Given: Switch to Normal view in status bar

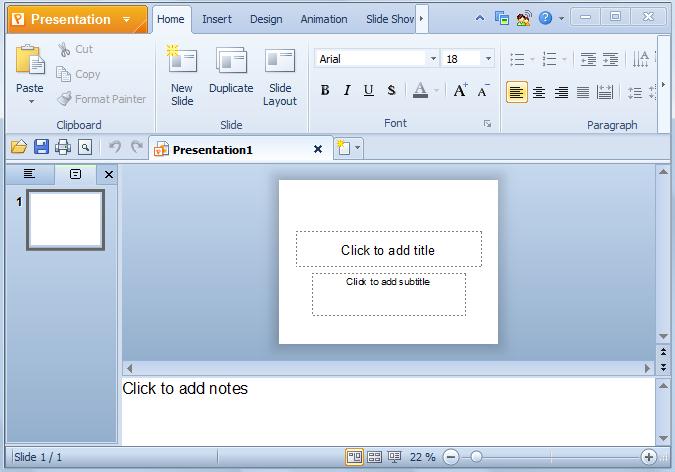Looking at the screenshot, I should pyautogui.click(x=354, y=457).
